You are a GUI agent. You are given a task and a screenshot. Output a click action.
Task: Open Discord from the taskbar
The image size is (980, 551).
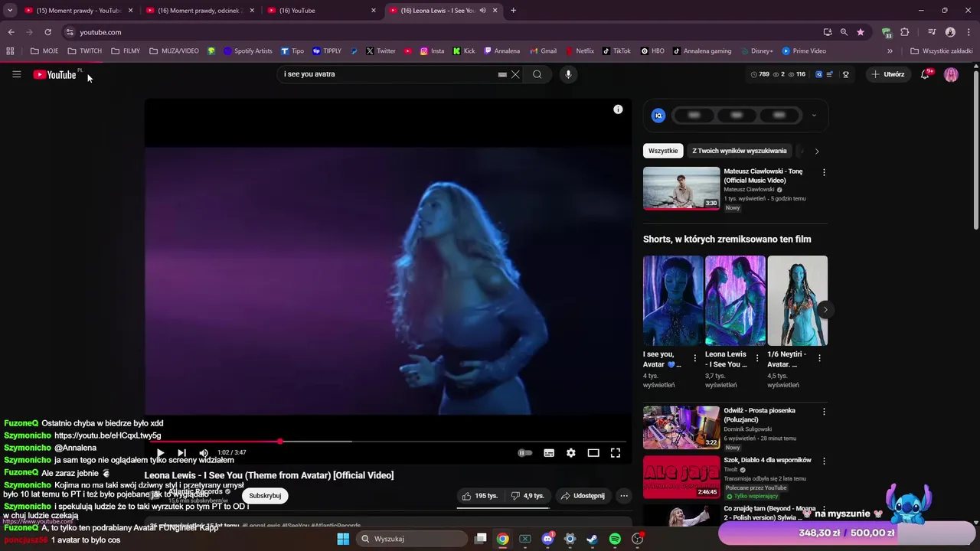547,539
